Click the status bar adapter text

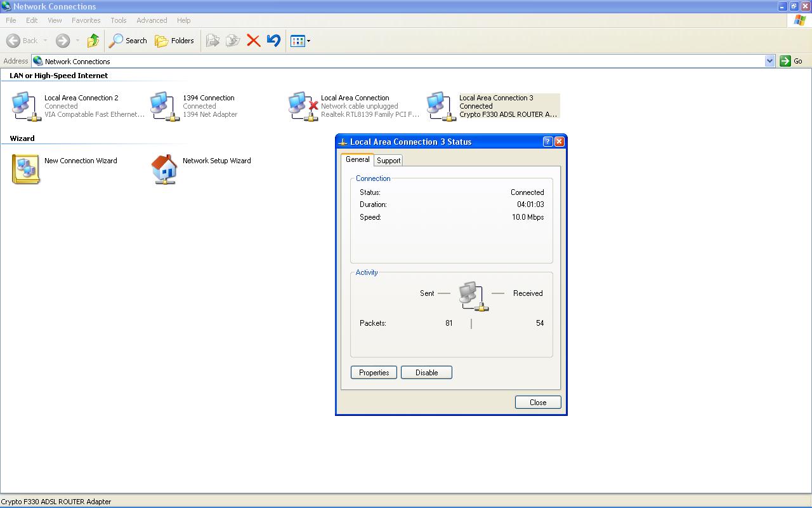click(56, 502)
